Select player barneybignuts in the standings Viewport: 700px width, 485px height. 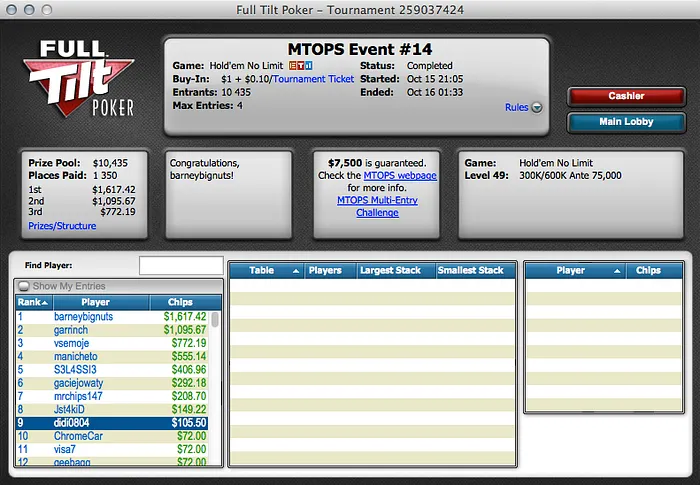pyautogui.click(x=83, y=316)
